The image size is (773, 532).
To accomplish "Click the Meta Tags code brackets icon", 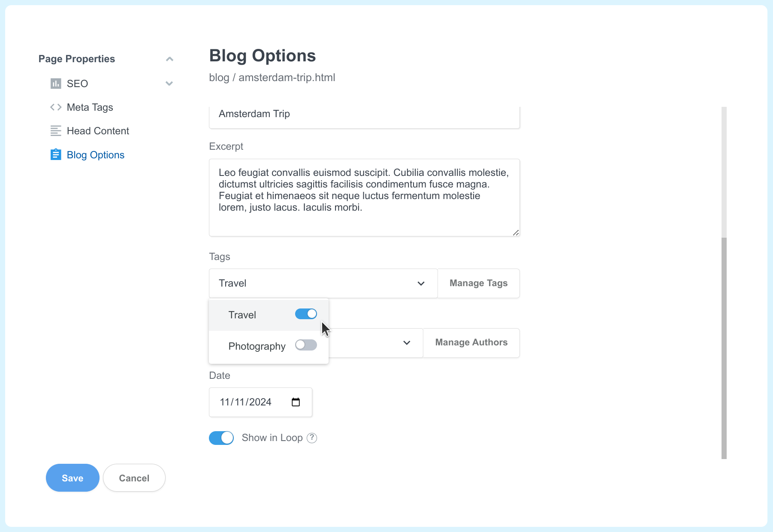I will click(56, 107).
